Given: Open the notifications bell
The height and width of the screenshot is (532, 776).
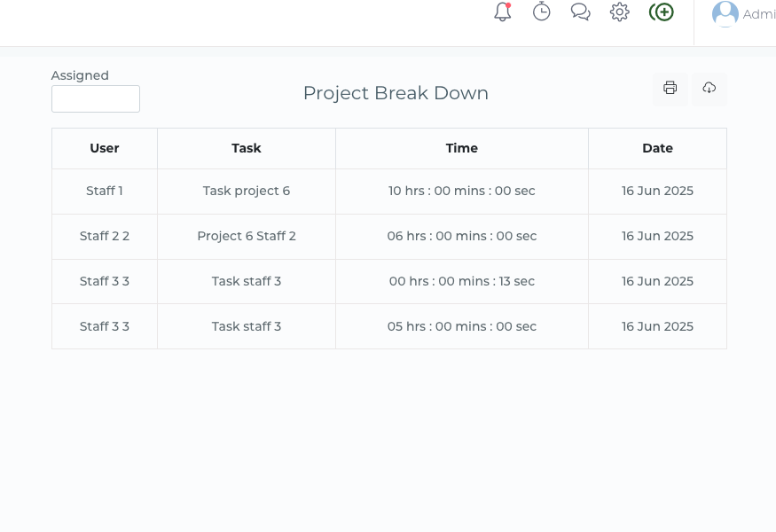Looking at the screenshot, I should click(x=503, y=12).
